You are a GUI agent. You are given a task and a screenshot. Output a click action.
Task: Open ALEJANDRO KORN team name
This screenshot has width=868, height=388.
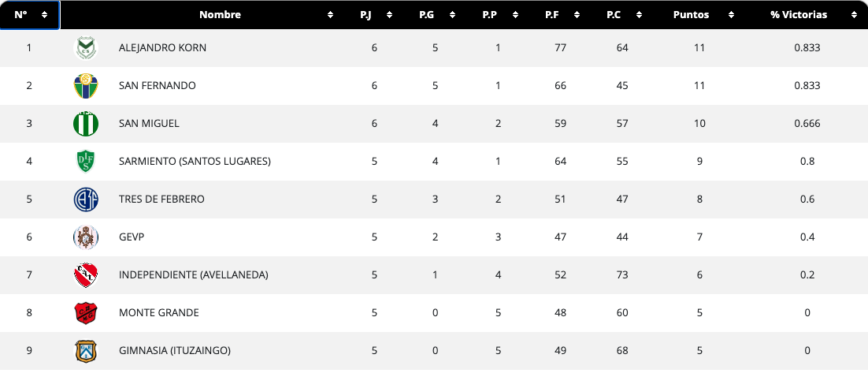(163, 47)
